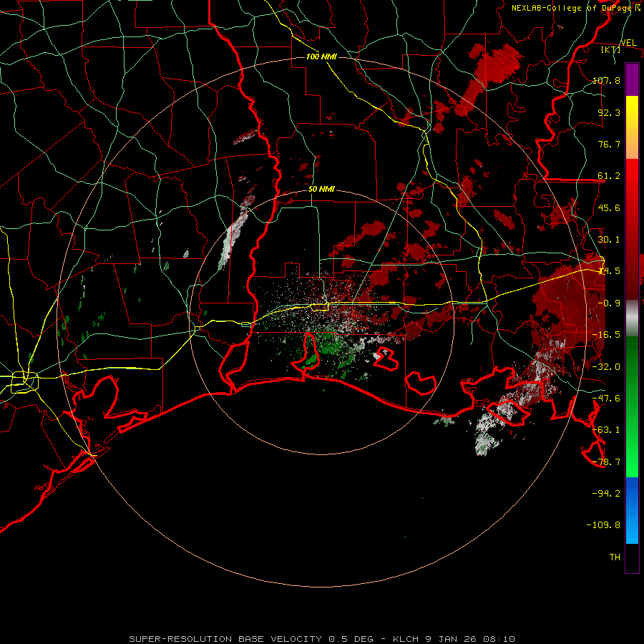Click the -32.0 scale value
This screenshot has width=644, height=644.
[x=606, y=367]
